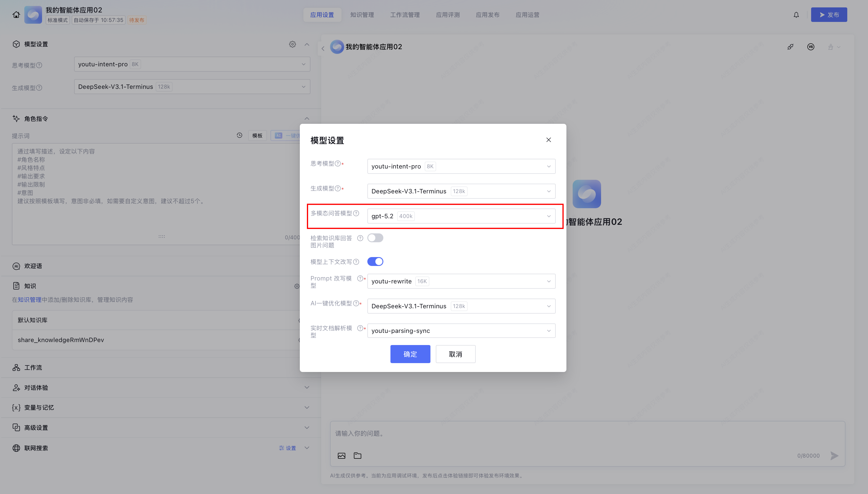This screenshot has width=868, height=494.
Task: Switch to the 工作流管理 tab
Action: tap(404, 15)
